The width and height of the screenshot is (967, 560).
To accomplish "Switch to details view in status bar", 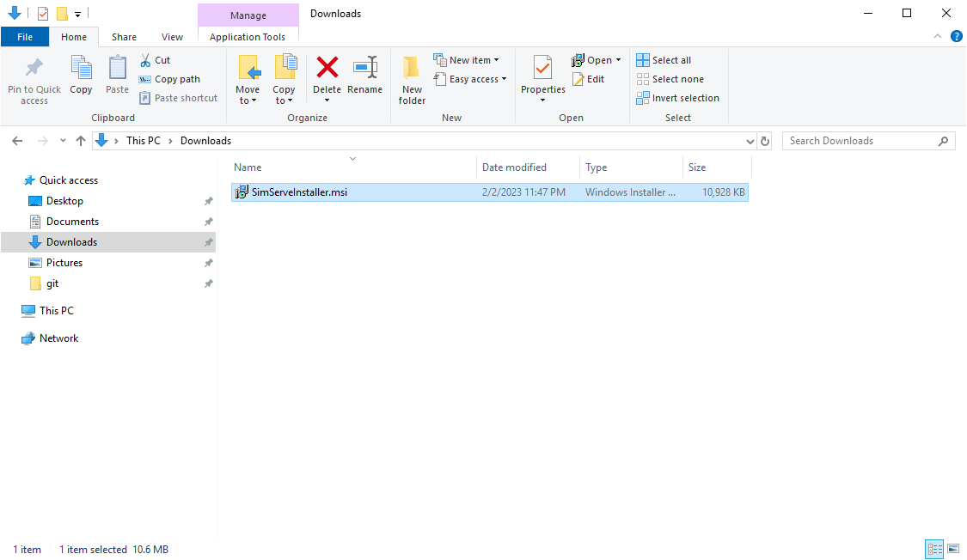I will tap(933, 549).
